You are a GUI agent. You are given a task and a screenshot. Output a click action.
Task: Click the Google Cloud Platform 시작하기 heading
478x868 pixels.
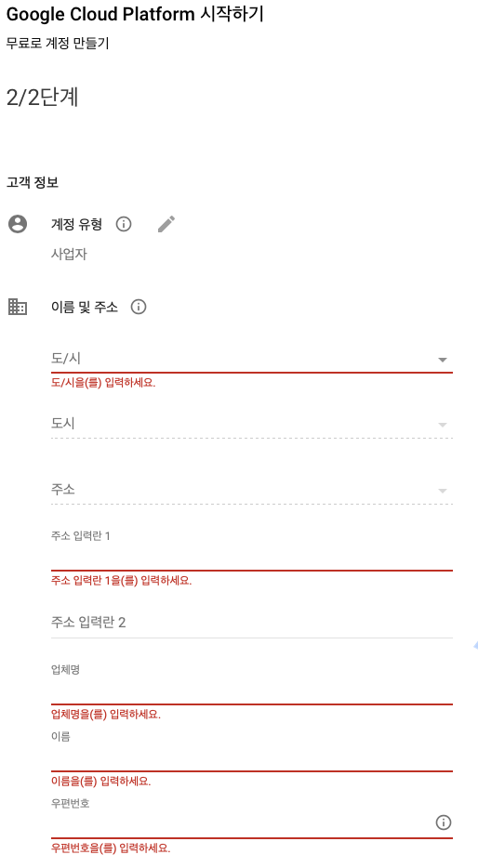pyautogui.click(x=135, y=14)
